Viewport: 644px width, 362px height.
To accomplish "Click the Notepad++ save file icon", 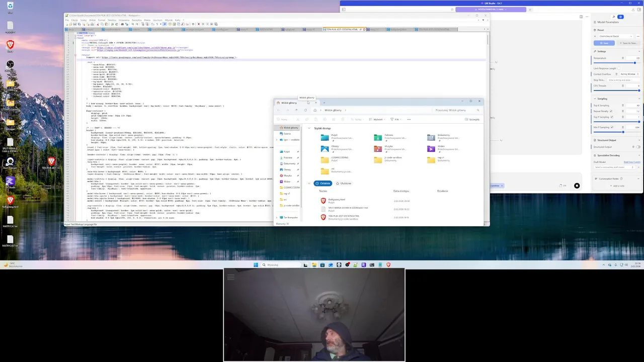I will click(75, 24).
